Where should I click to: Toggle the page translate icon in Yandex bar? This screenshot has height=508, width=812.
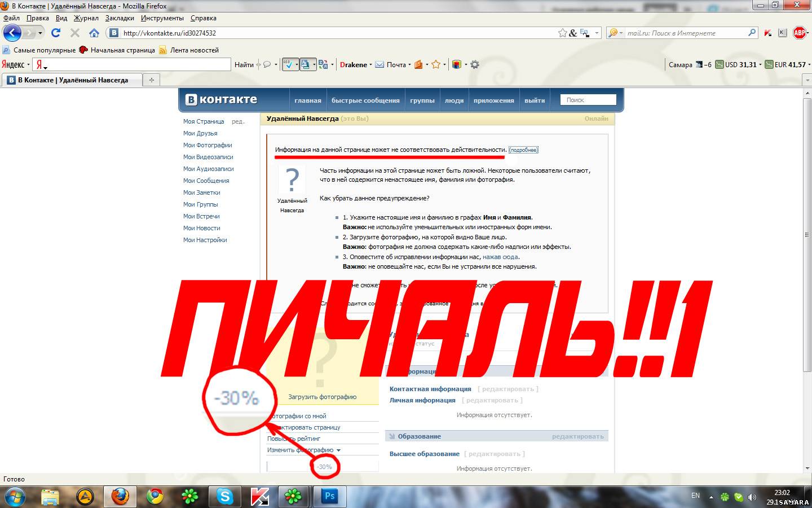point(306,64)
